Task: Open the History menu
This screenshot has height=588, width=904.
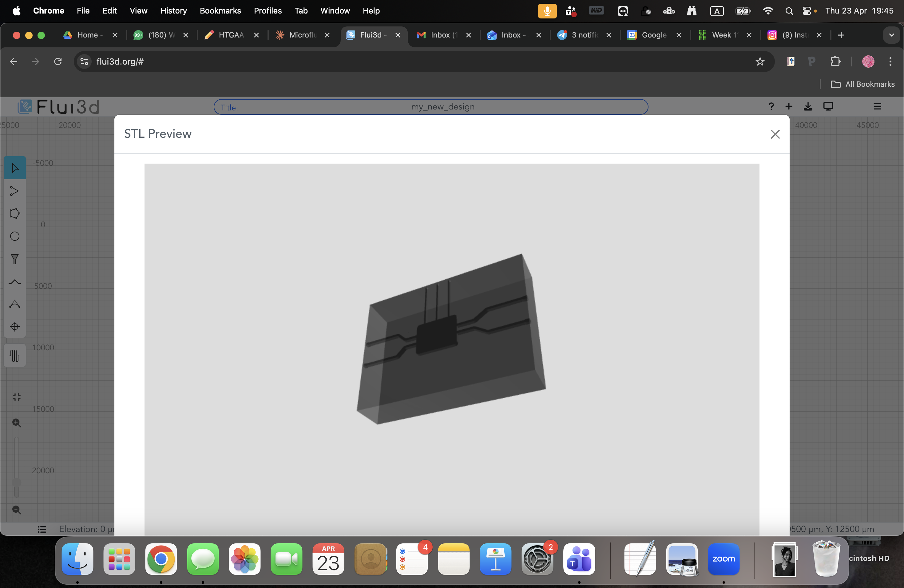Action: (174, 11)
